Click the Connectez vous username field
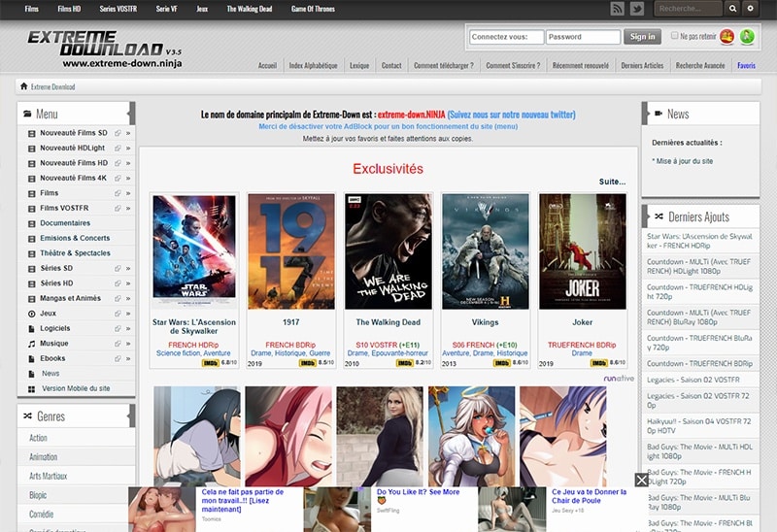 (x=506, y=37)
